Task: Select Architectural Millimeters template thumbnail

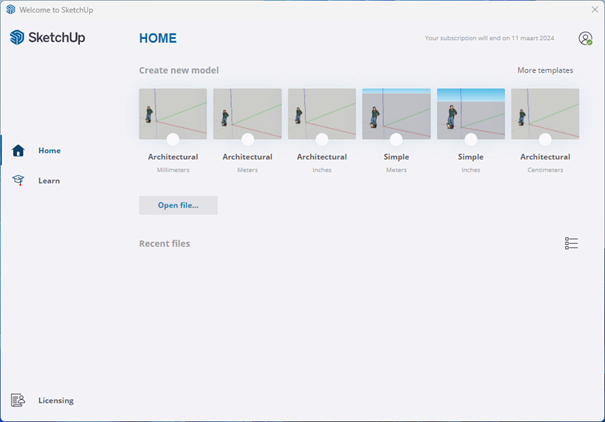Action: [x=173, y=111]
